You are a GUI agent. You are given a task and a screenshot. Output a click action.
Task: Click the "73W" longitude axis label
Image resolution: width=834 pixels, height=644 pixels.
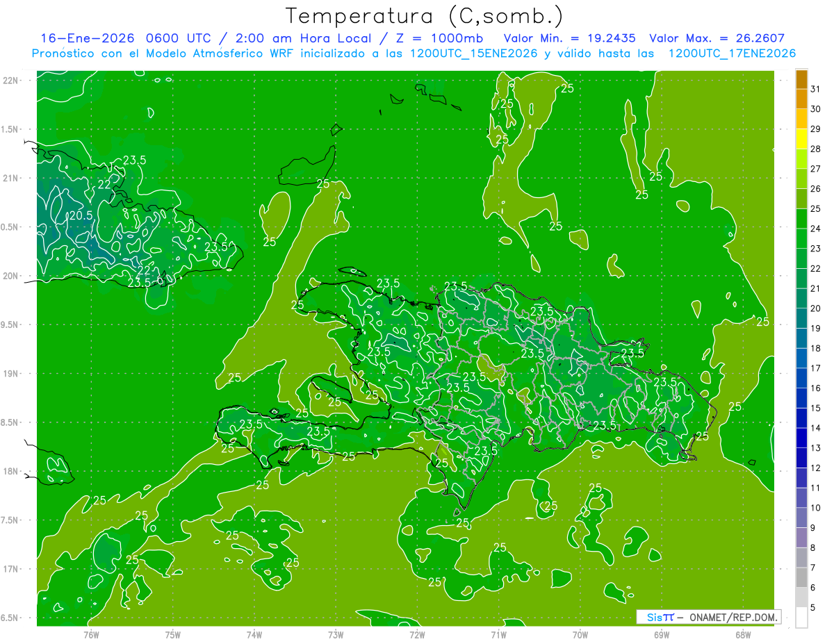tap(336, 634)
